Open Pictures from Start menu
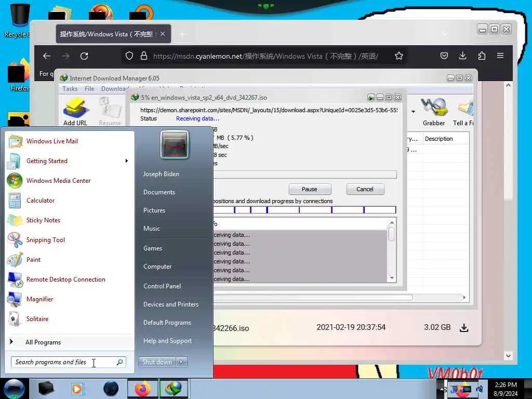Screen dimensions: 532x399 click(154, 210)
